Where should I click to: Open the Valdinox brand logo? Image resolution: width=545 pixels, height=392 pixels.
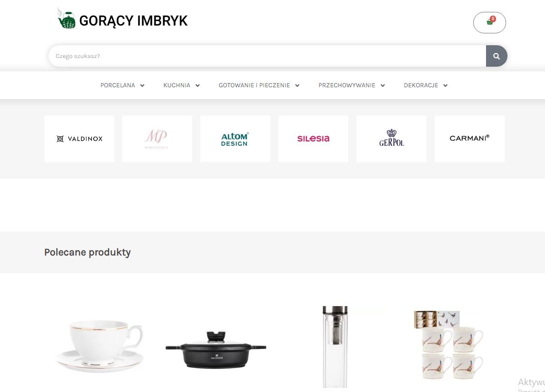pos(79,139)
